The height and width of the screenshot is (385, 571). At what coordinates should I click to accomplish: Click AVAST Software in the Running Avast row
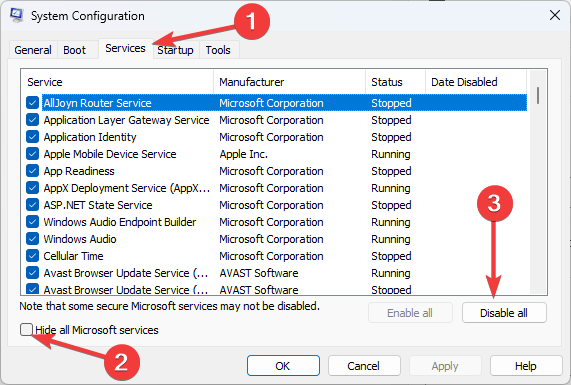click(x=259, y=273)
